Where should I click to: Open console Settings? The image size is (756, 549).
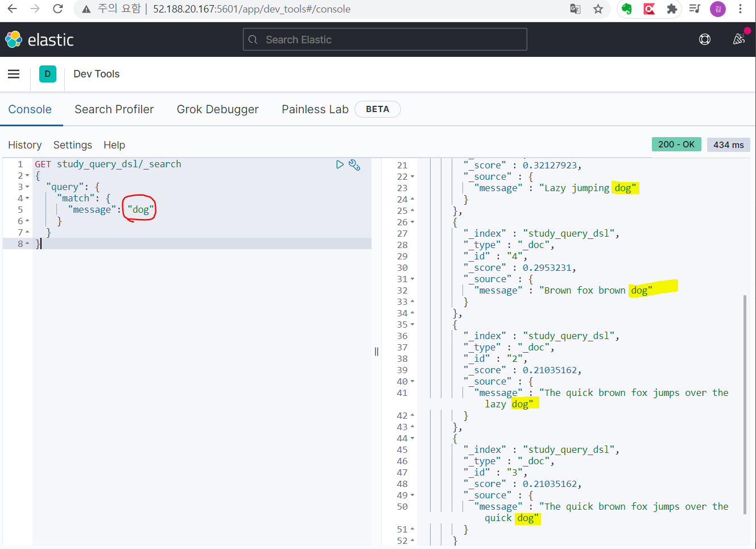(x=73, y=145)
